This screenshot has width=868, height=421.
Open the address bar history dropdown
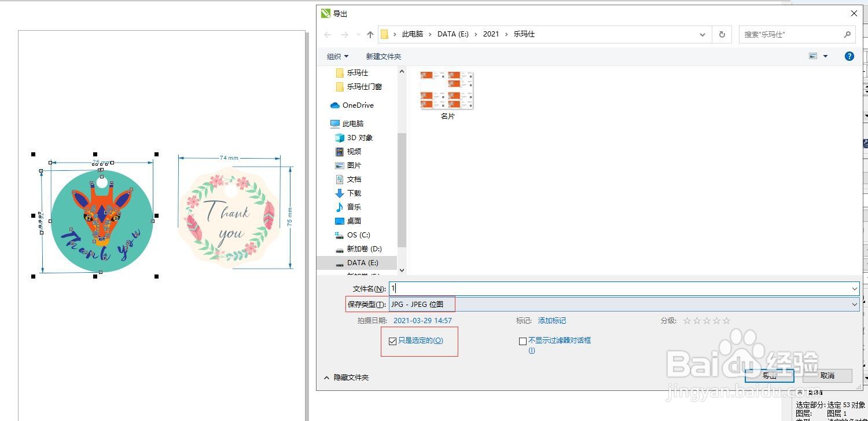pos(703,34)
